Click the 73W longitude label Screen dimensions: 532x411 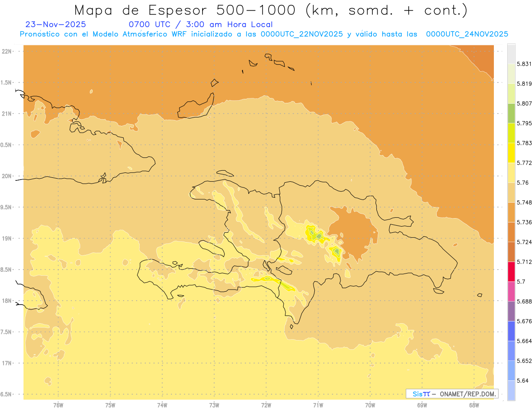[214, 405]
